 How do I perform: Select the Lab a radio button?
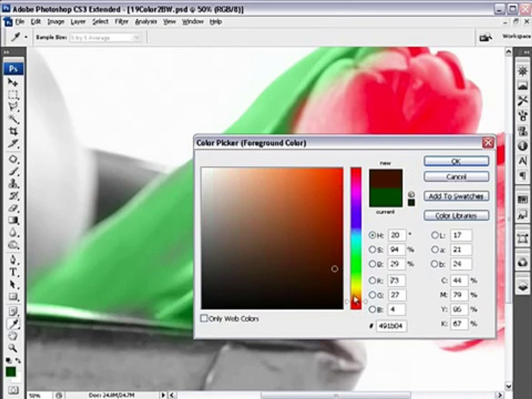[435, 250]
